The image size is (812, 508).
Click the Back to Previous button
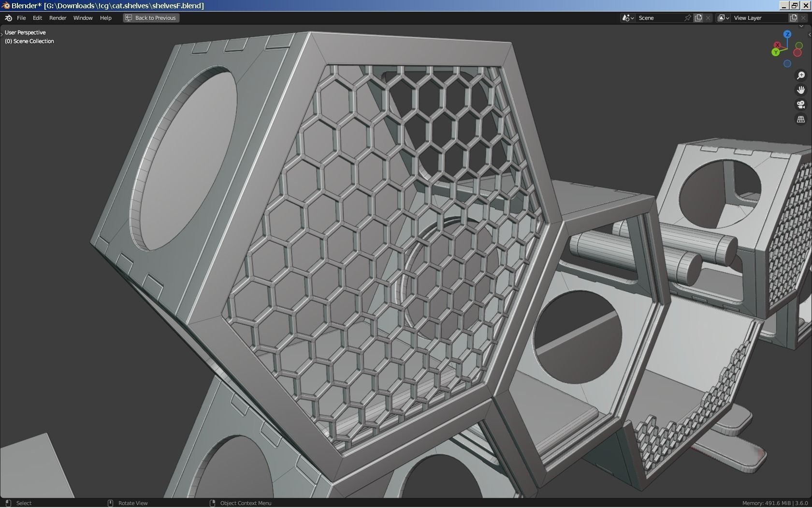click(x=151, y=18)
